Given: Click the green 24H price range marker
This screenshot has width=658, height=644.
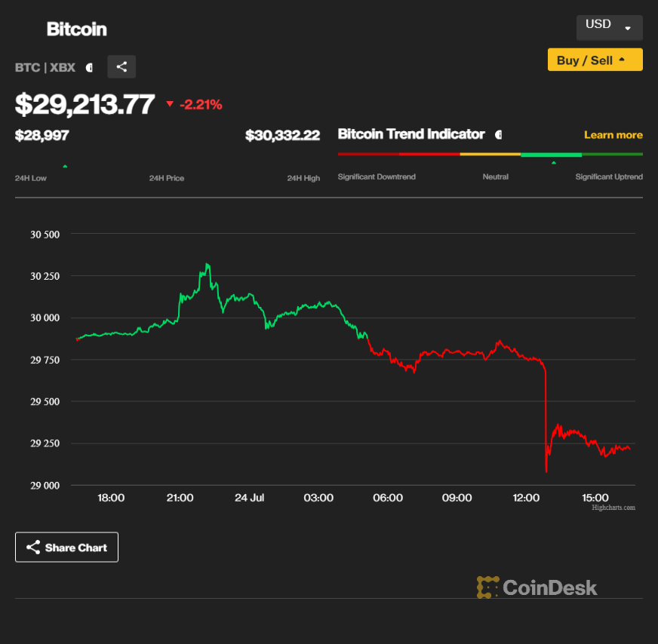Looking at the screenshot, I should pos(65,166).
